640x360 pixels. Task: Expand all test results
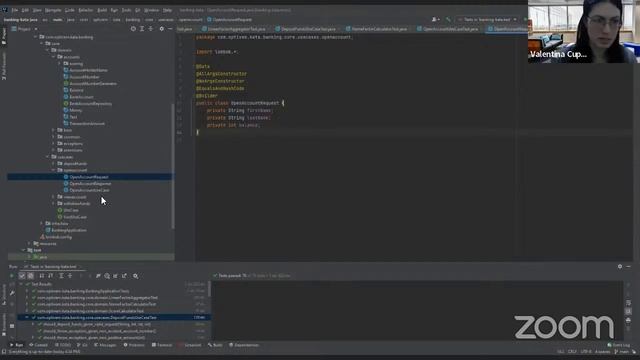(x=61, y=276)
